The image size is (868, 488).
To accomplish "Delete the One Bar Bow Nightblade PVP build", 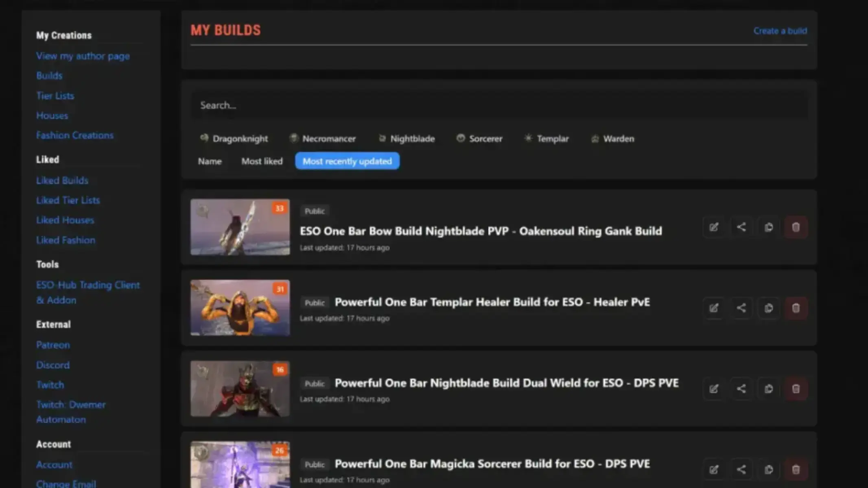I will [796, 227].
